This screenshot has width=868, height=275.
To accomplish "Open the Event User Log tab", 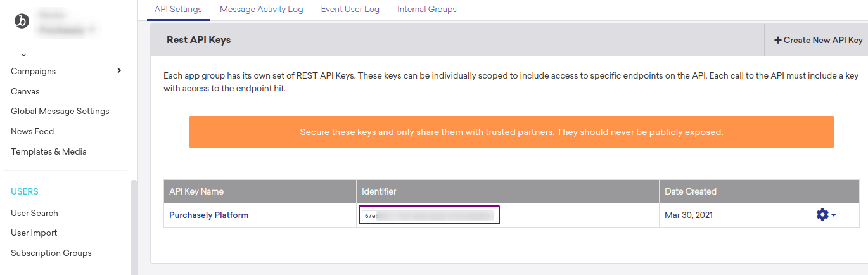I will [350, 9].
